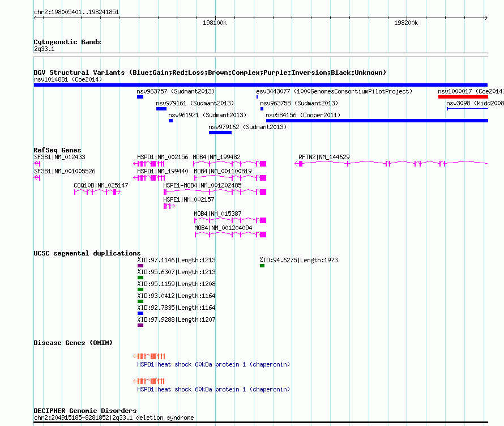
Task: Click the UCSC segmental duplications track title
Action: [87, 253]
